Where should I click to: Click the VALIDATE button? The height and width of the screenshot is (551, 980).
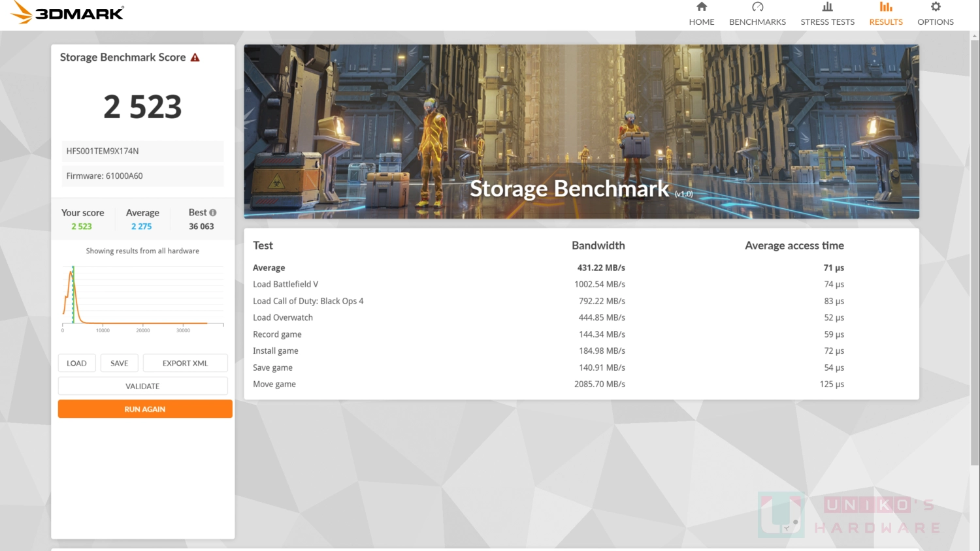click(143, 386)
